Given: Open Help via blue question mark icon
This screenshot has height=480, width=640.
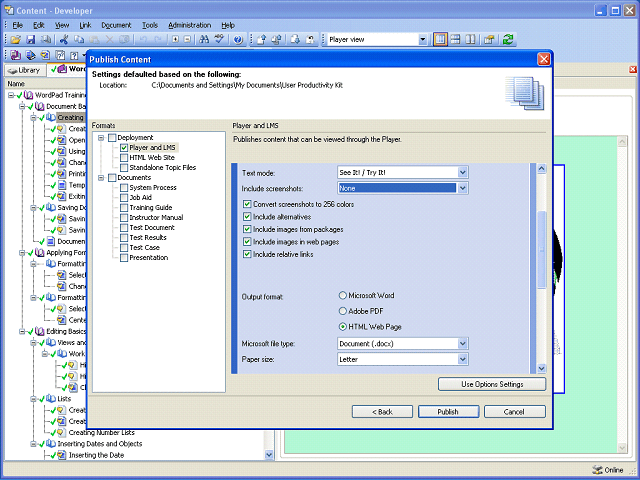Looking at the screenshot, I should click(x=238, y=40).
